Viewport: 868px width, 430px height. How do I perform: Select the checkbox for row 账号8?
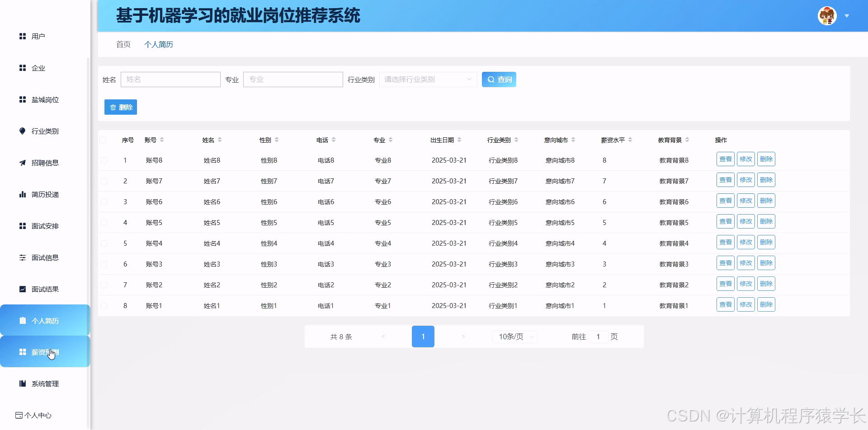click(x=104, y=160)
